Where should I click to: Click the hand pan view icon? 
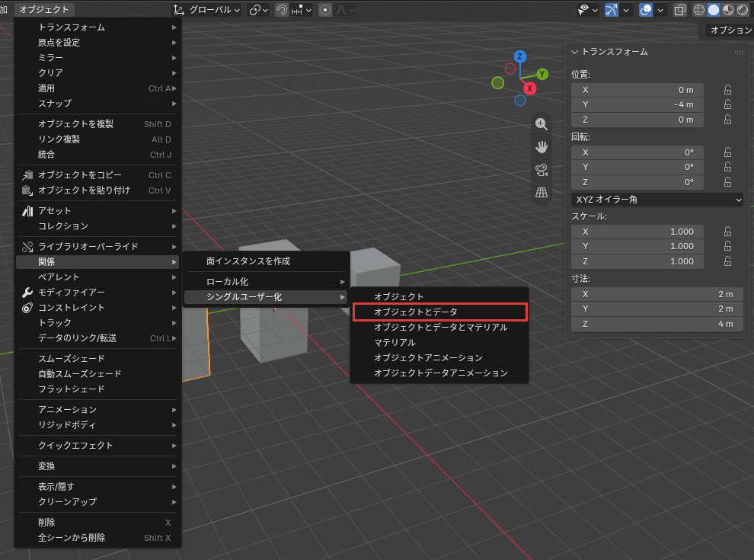(542, 147)
